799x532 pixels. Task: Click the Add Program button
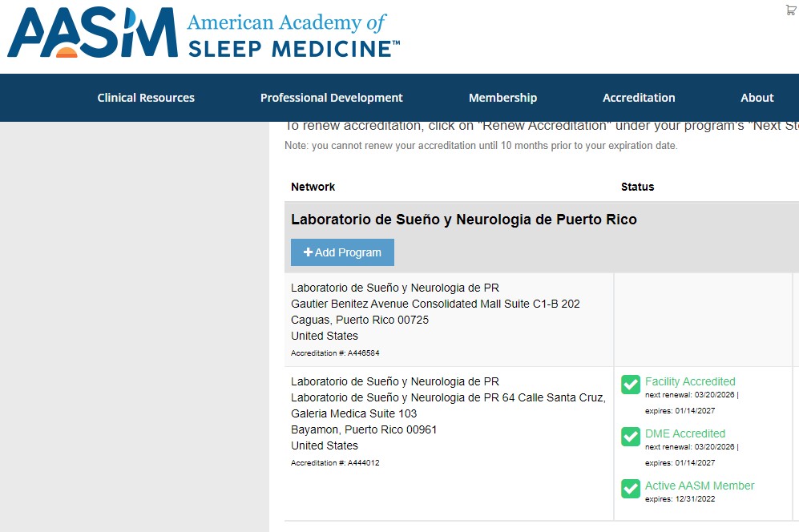pos(342,252)
